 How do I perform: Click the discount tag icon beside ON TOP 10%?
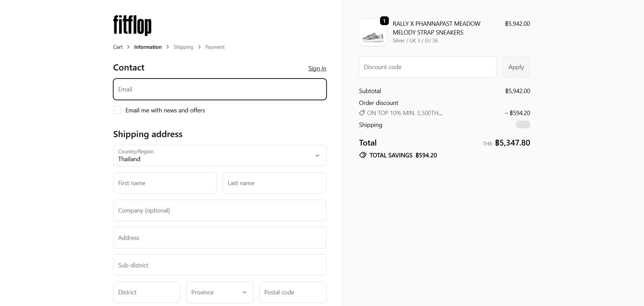click(x=362, y=113)
